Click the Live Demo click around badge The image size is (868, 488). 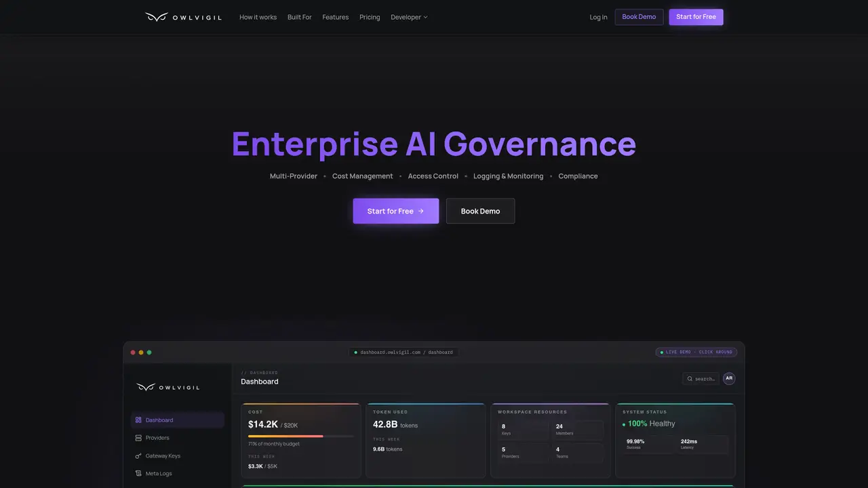[696, 352]
